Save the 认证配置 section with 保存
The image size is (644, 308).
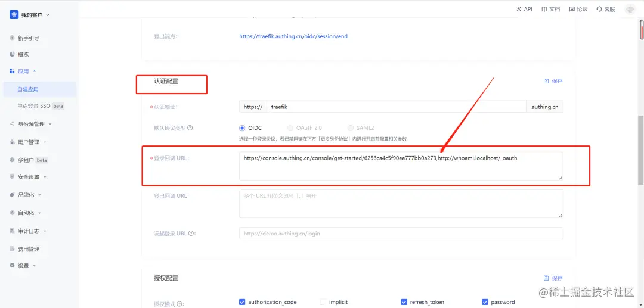pos(558,81)
